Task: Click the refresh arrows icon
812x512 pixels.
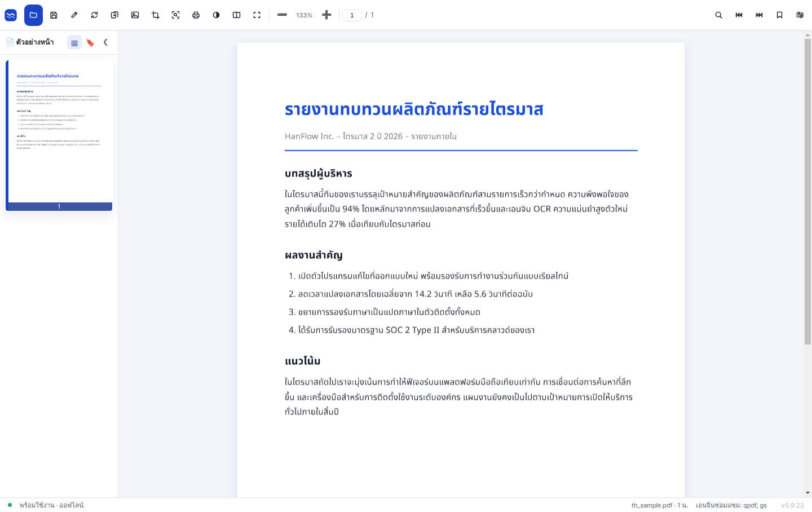Action: (x=94, y=15)
